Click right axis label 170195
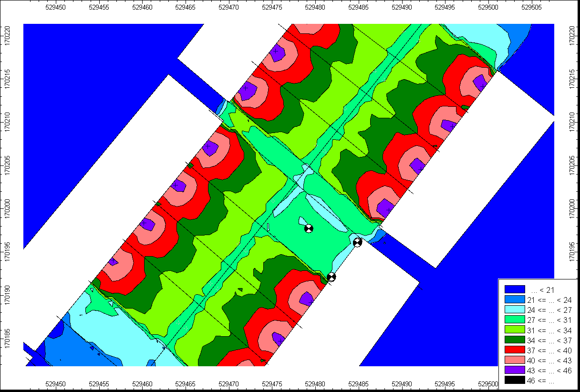Image resolution: width=580 pixels, height=392 pixels. [x=573, y=252]
